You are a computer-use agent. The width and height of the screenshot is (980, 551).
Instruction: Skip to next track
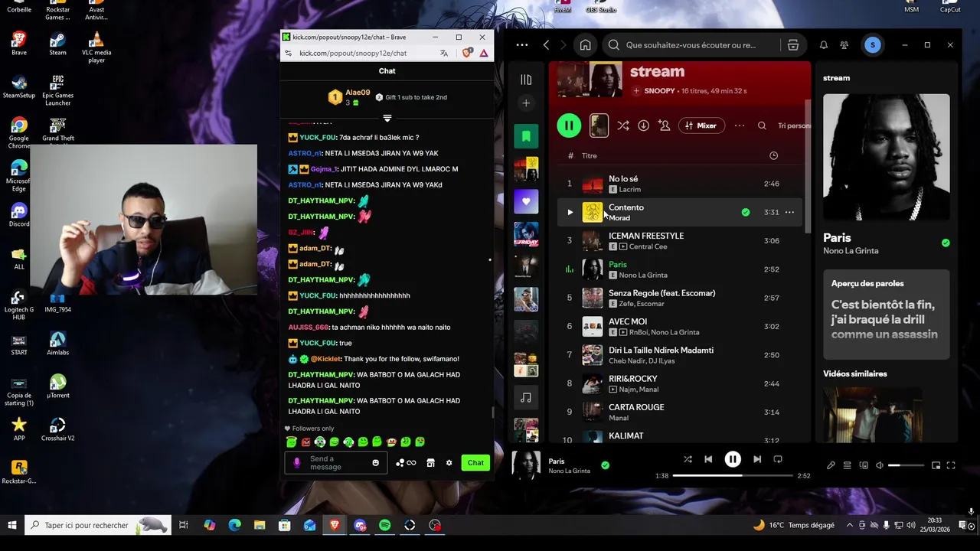757,459
